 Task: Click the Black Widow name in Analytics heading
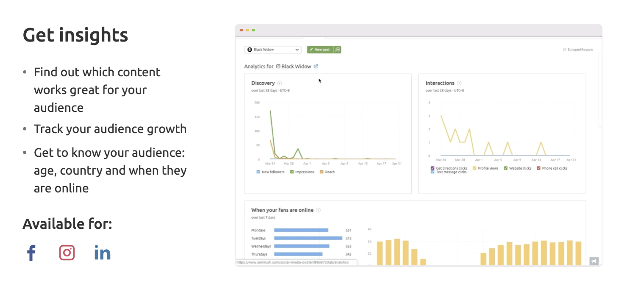[296, 66]
